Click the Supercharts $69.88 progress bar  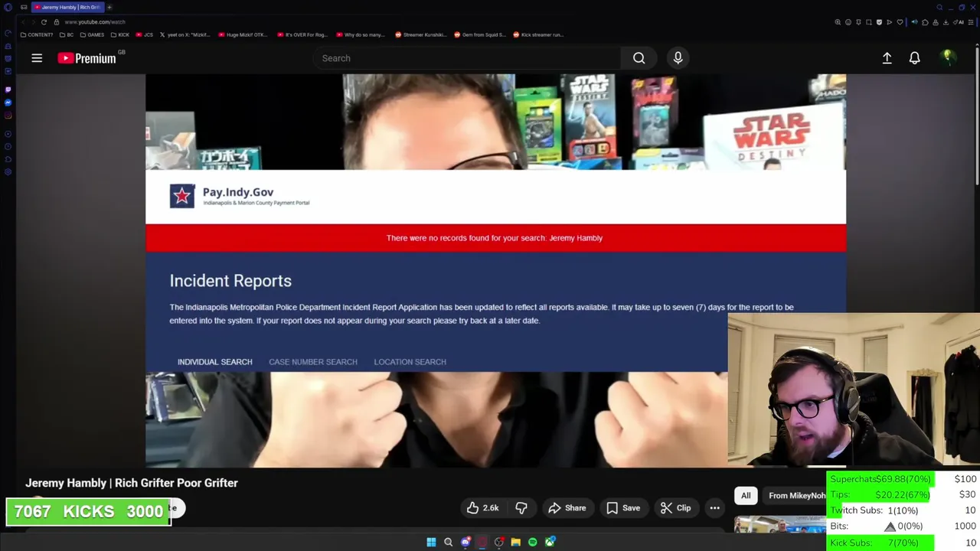pyautogui.click(x=880, y=479)
